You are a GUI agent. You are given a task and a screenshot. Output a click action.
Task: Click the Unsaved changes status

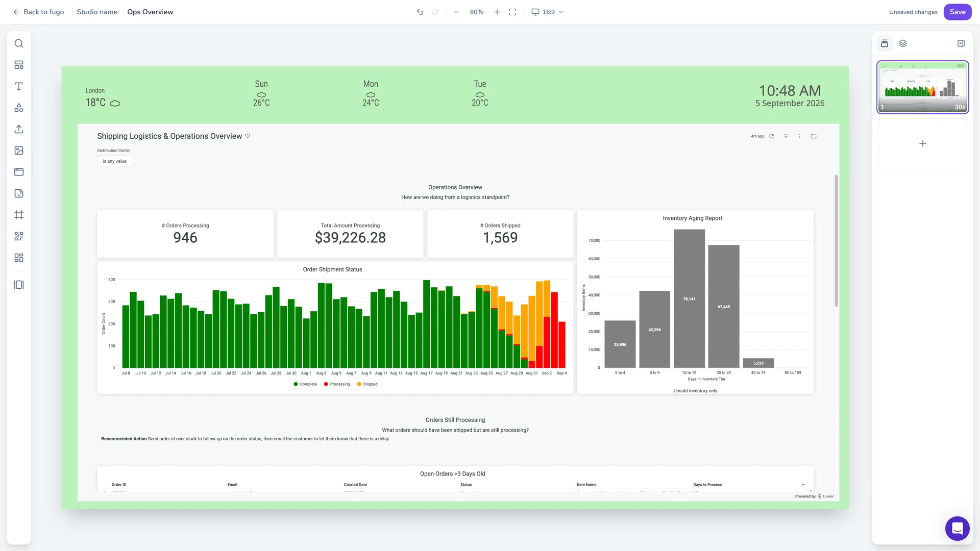click(913, 12)
